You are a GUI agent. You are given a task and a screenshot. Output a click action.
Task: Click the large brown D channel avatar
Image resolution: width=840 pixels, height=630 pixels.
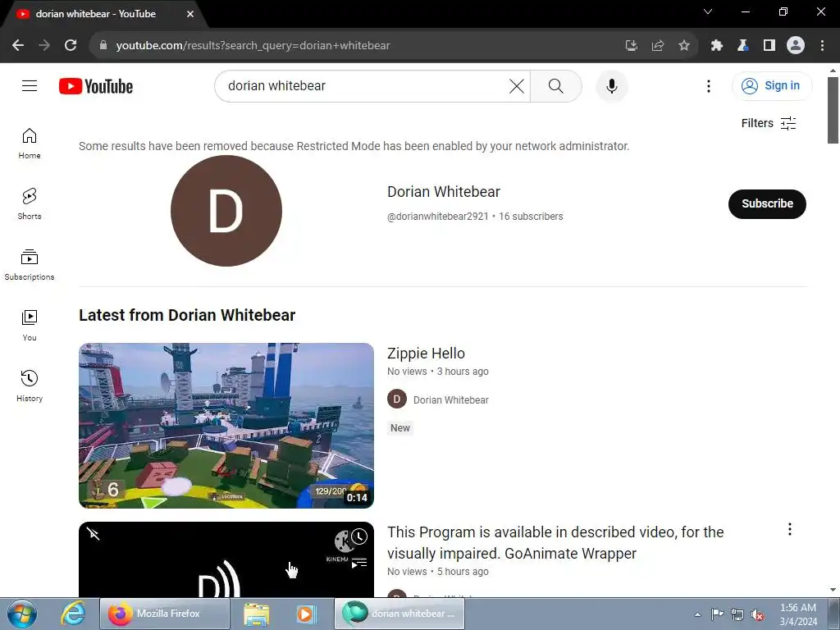click(x=226, y=211)
